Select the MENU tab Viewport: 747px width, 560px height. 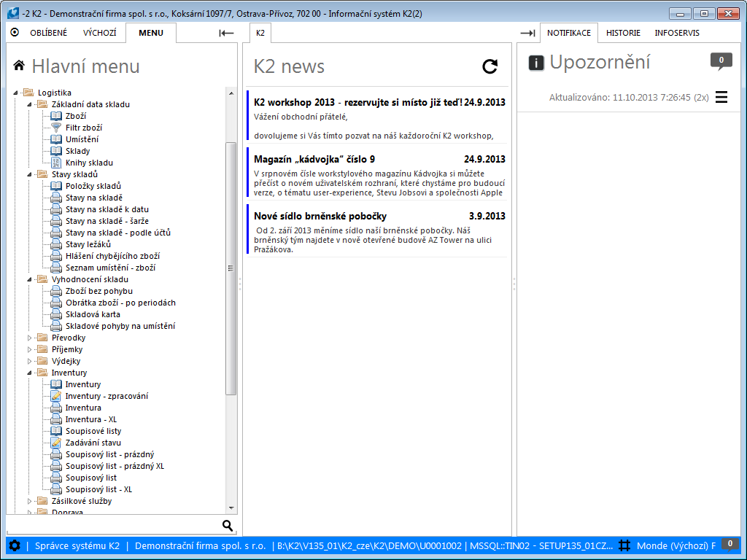[x=151, y=33]
